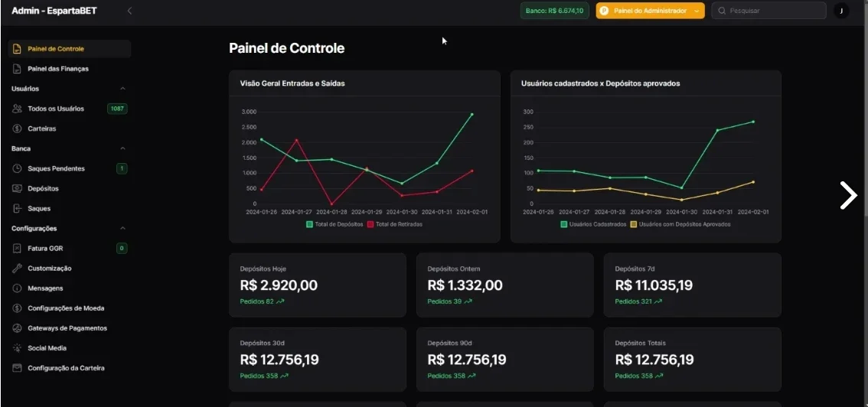The width and height of the screenshot is (868, 407).
Task: Open Configuração da Carteira icon
Action: click(17, 368)
